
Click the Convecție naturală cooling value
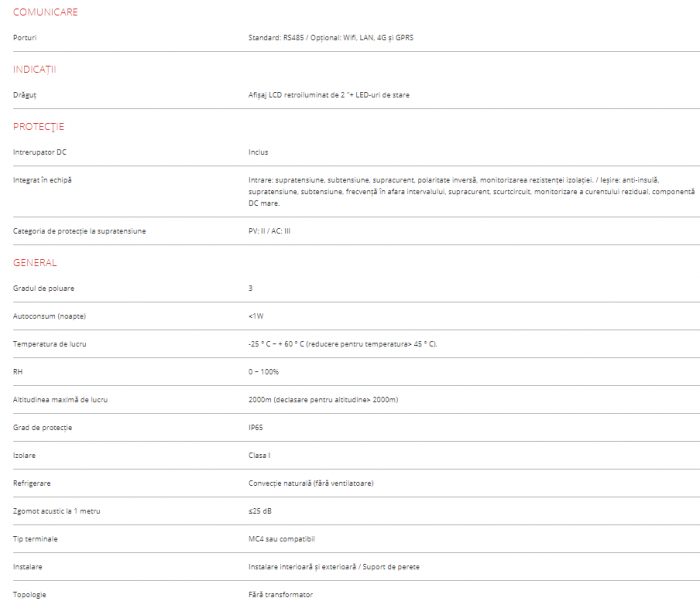pos(311,483)
